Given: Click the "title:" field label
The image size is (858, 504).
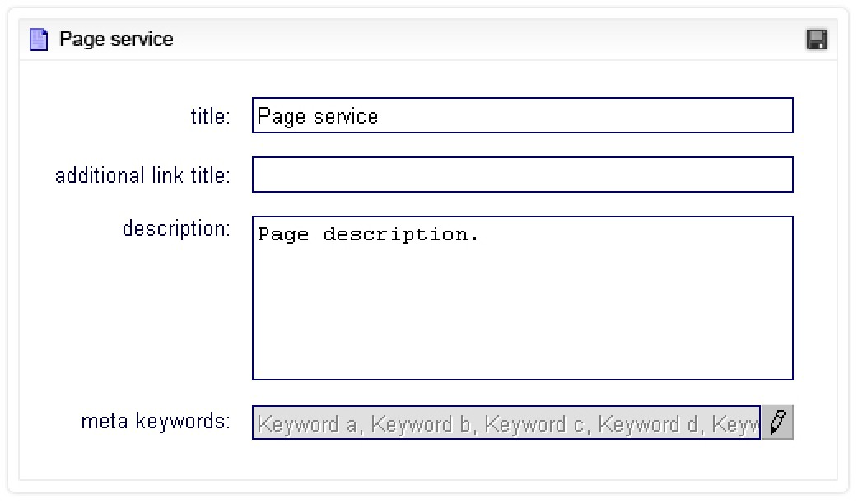Looking at the screenshot, I should click(x=210, y=116).
